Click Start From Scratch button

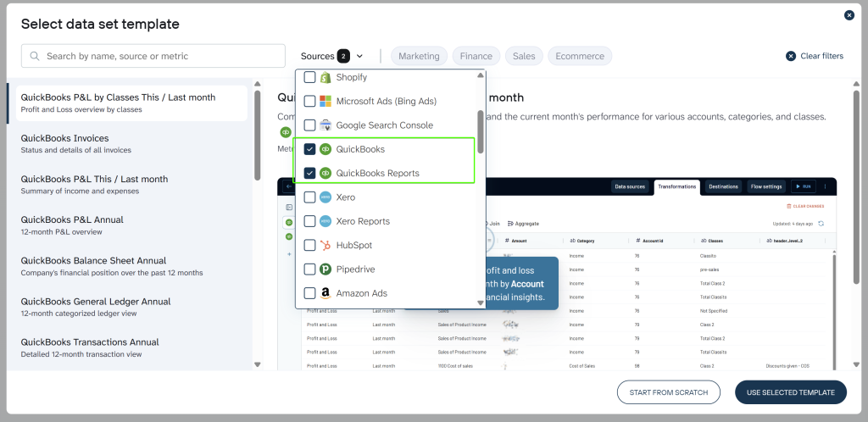669,391
